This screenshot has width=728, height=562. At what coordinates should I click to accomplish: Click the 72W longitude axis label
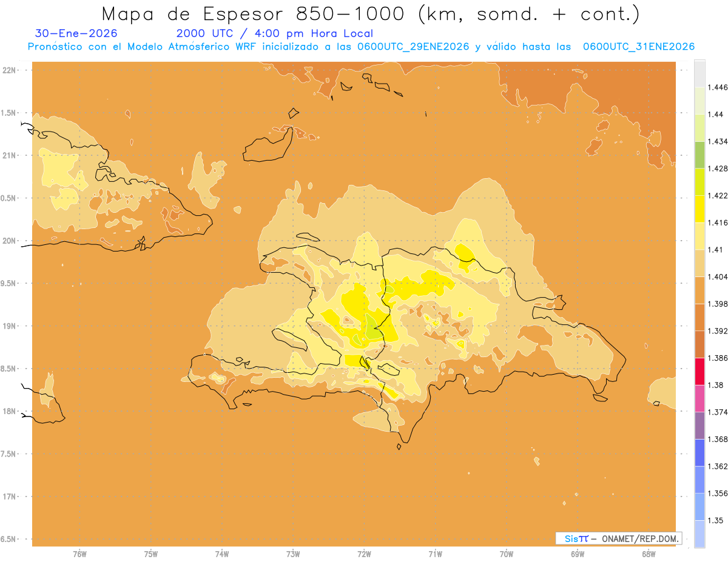[364, 554]
